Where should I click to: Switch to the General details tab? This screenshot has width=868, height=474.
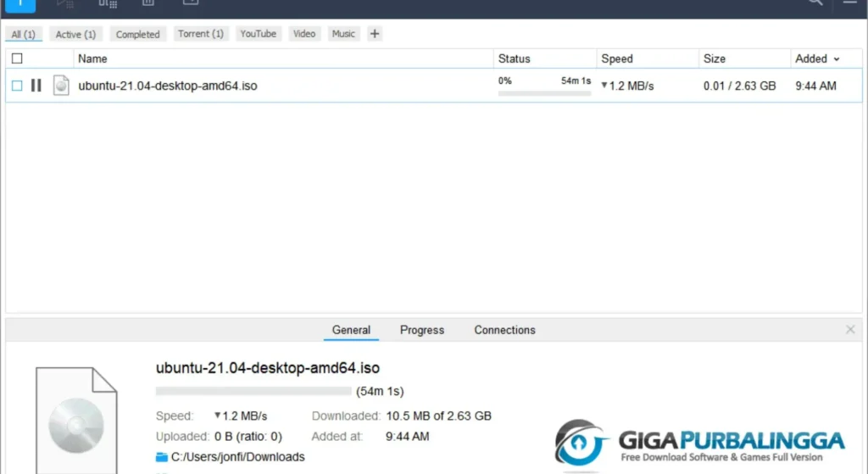click(x=351, y=330)
